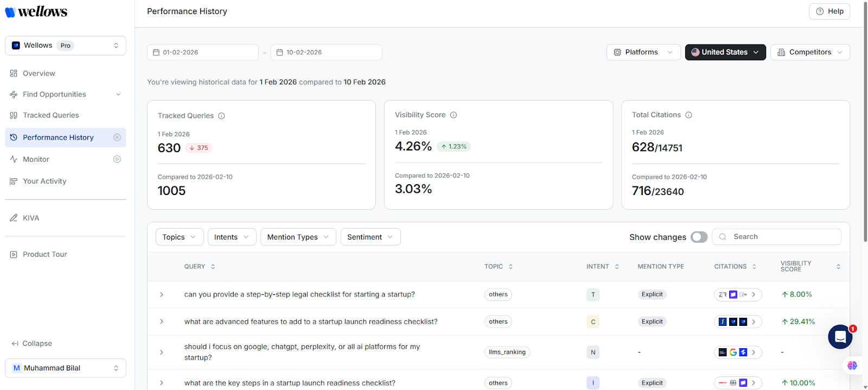The image size is (868, 390).
Task: Expand the legal checklist query row
Action: pyautogui.click(x=162, y=294)
